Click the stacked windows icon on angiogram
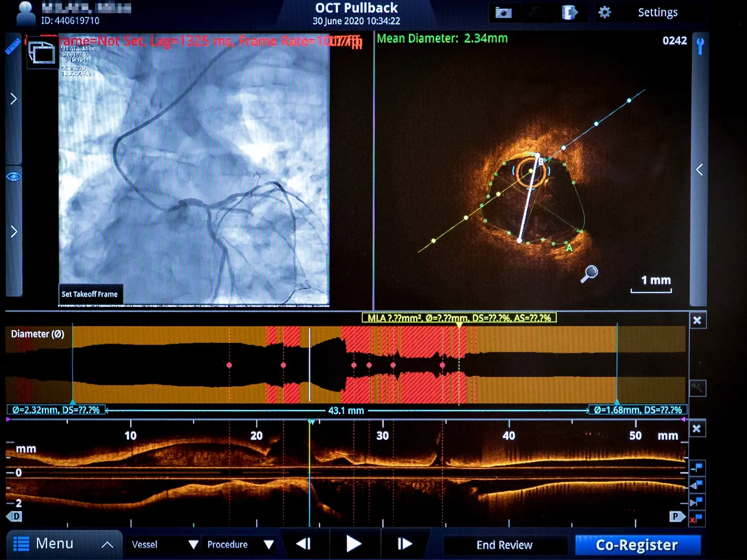The width and height of the screenshot is (747, 560). point(41,53)
